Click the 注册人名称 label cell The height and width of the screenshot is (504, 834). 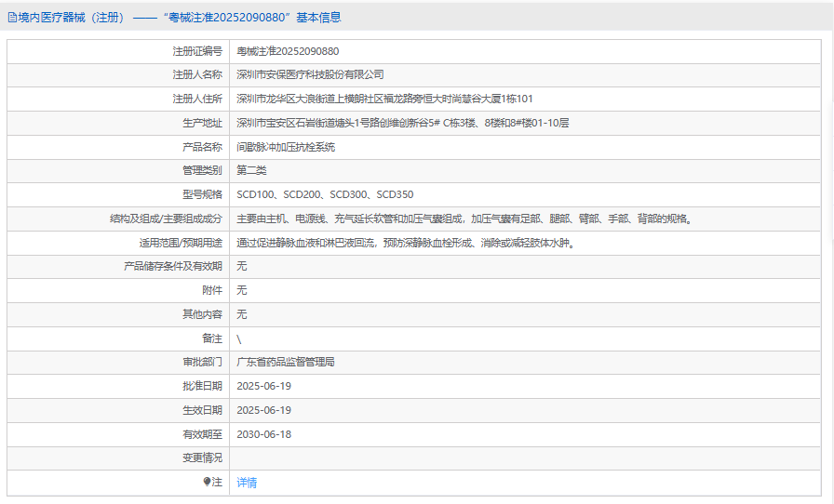pyautogui.click(x=118, y=75)
